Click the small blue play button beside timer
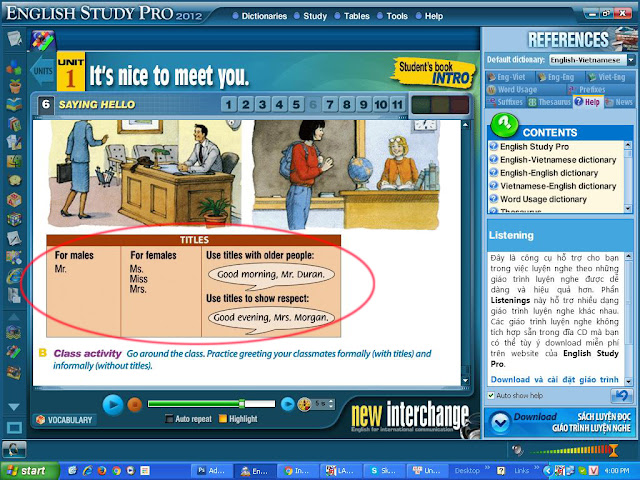The image size is (640, 480). pos(287,404)
